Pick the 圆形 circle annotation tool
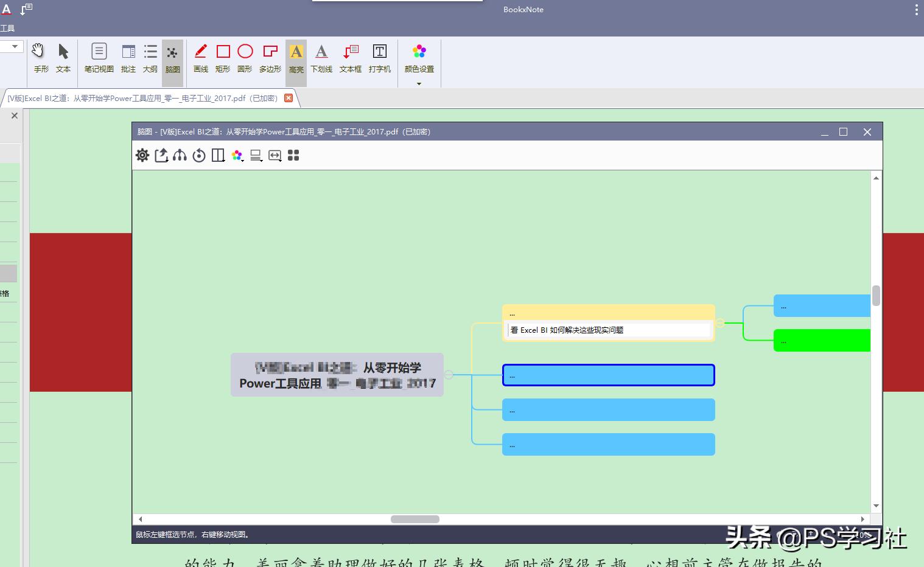Screen dimensions: 924x567 tap(245, 58)
